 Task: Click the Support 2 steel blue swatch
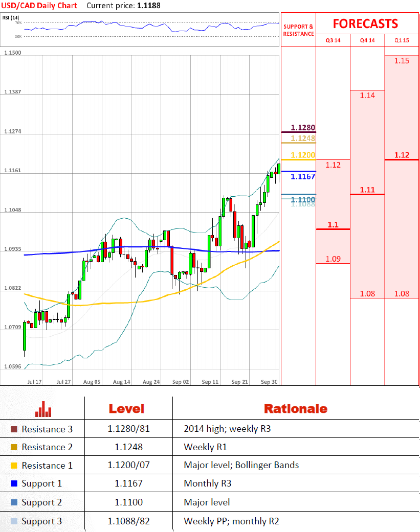tap(14, 502)
